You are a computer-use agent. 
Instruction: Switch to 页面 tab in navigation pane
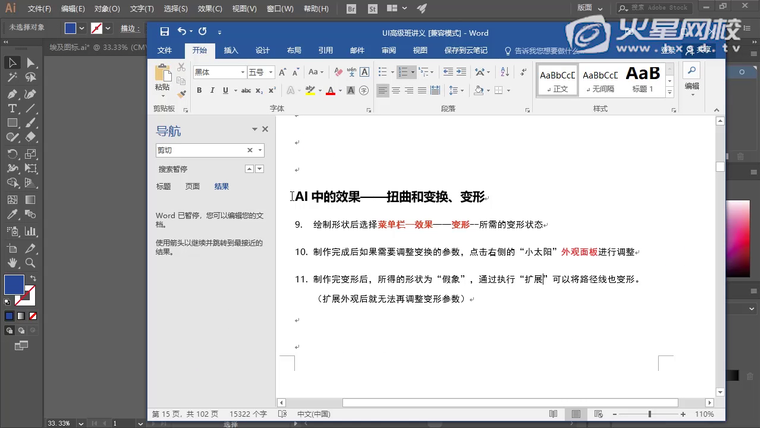[192, 186]
